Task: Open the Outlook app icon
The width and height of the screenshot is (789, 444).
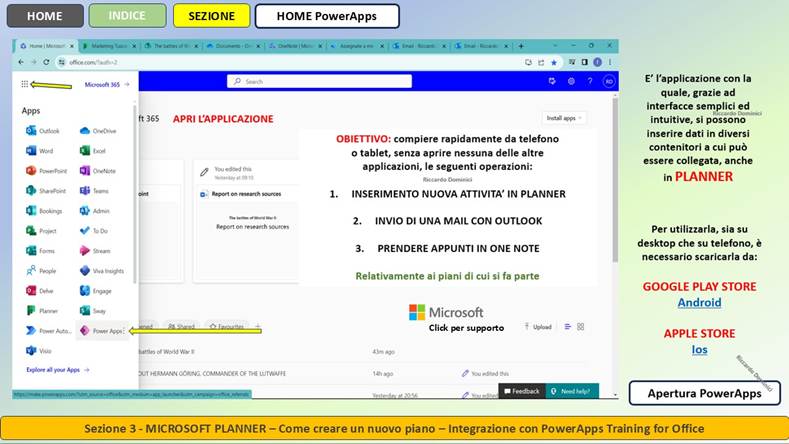Action: tap(42, 131)
